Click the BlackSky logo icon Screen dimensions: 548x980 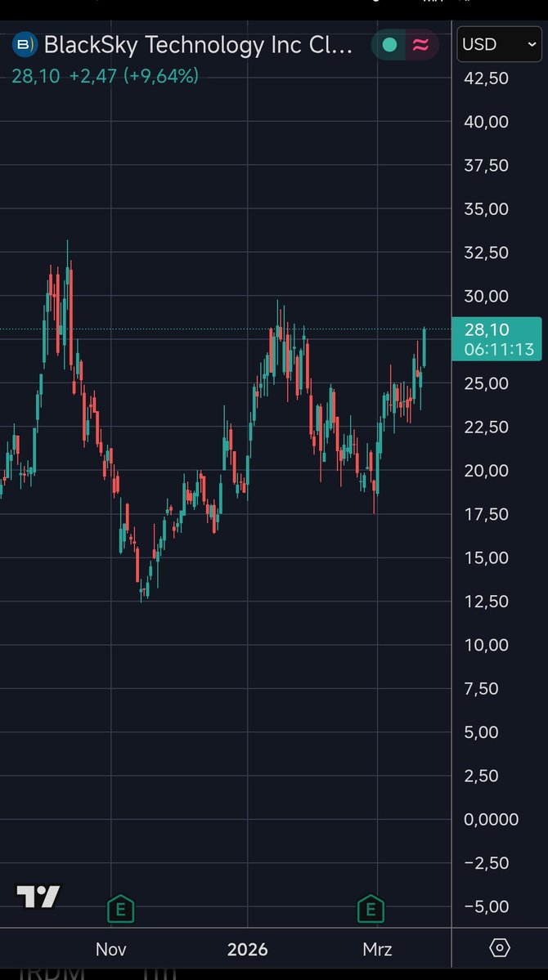[x=25, y=44]
